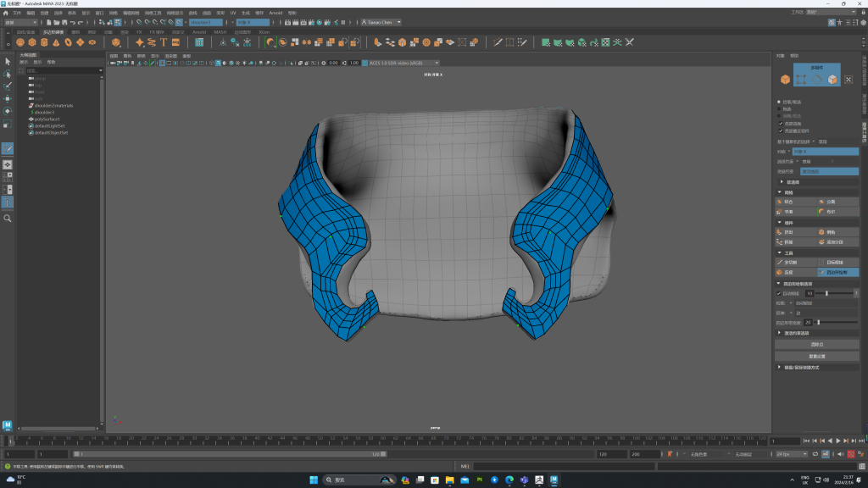The image size is (868, 488).
Task: Open the 24 fps frame rate dropdown
Action: click(x=791, y=454)
